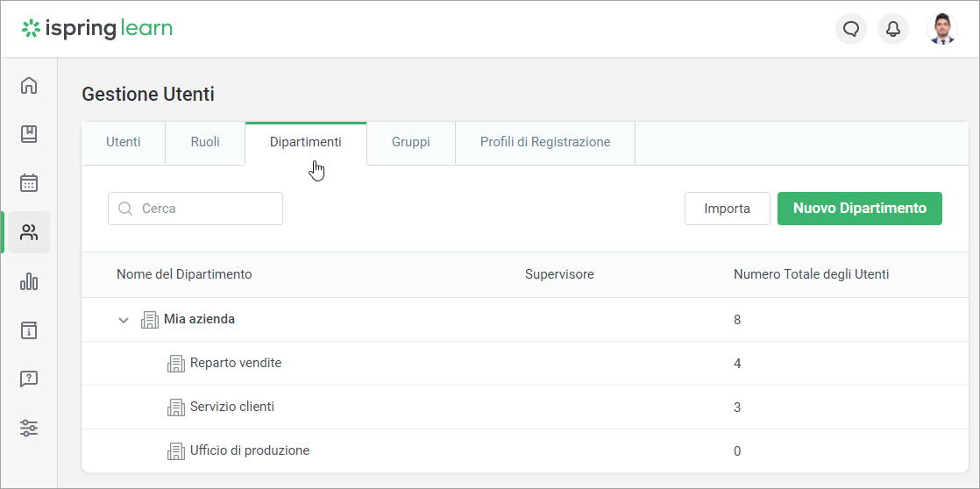The image size is (980, 489).
Task: Open the course catalog book icon
Action: 29,134
